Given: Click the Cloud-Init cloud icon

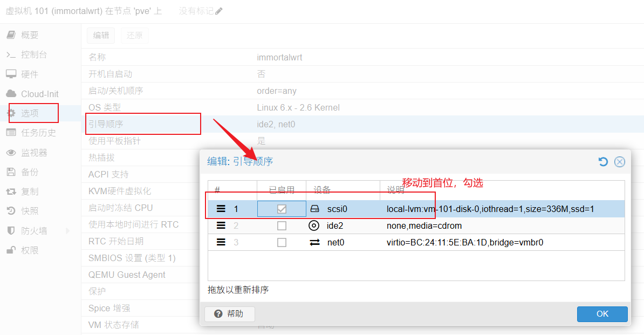Looking at the screenshot, I should point(11,94).
